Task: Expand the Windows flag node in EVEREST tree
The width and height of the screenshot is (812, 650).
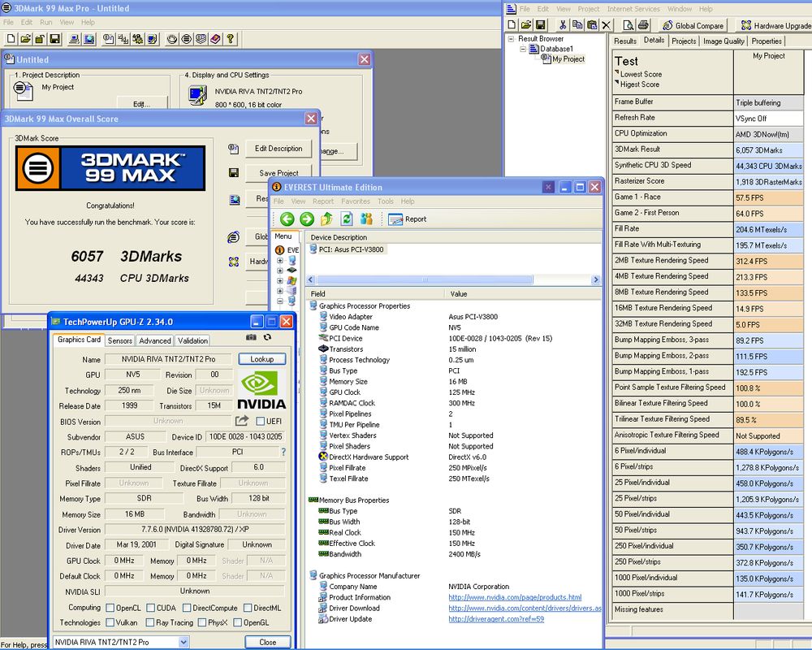Action: [x=279, y=281]
